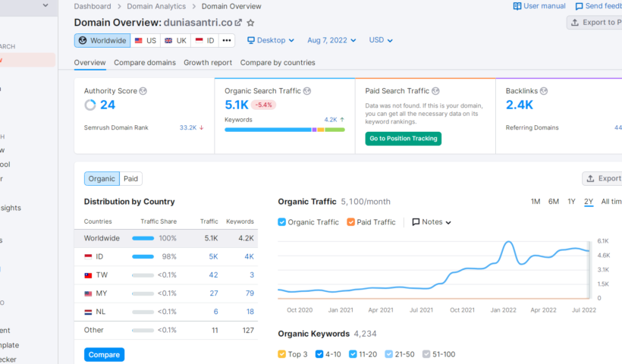Toggle the Paid Traffic checkbox
Viewport: 622px width, 364px height.
tap(350, 222)
